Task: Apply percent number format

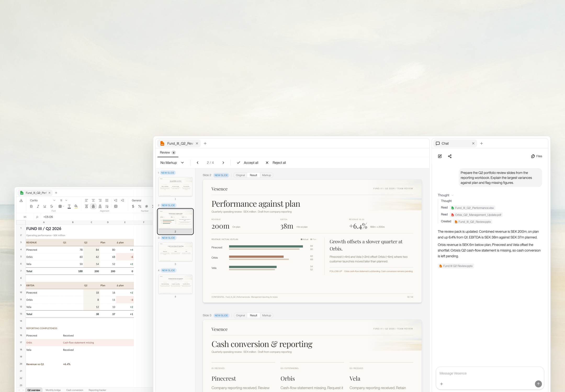Action: [140, 206]
